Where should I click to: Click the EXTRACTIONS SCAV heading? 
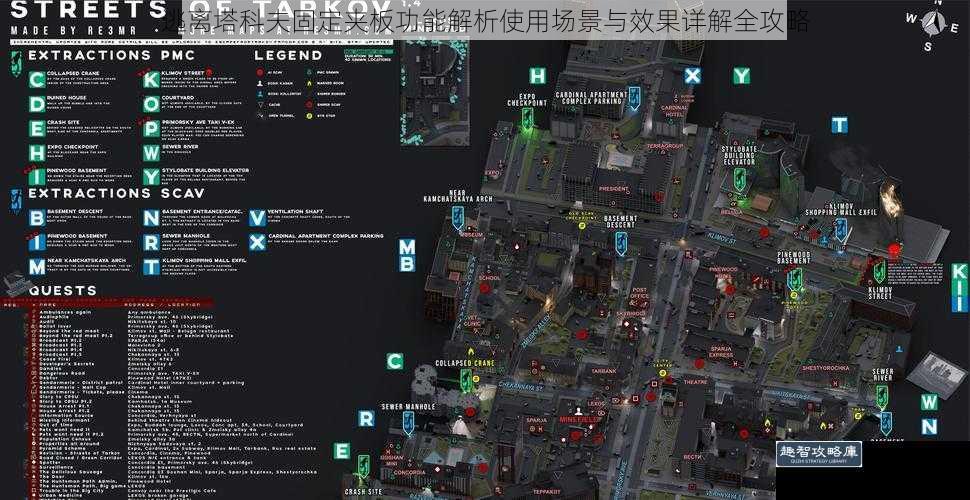tap(116, 193)
